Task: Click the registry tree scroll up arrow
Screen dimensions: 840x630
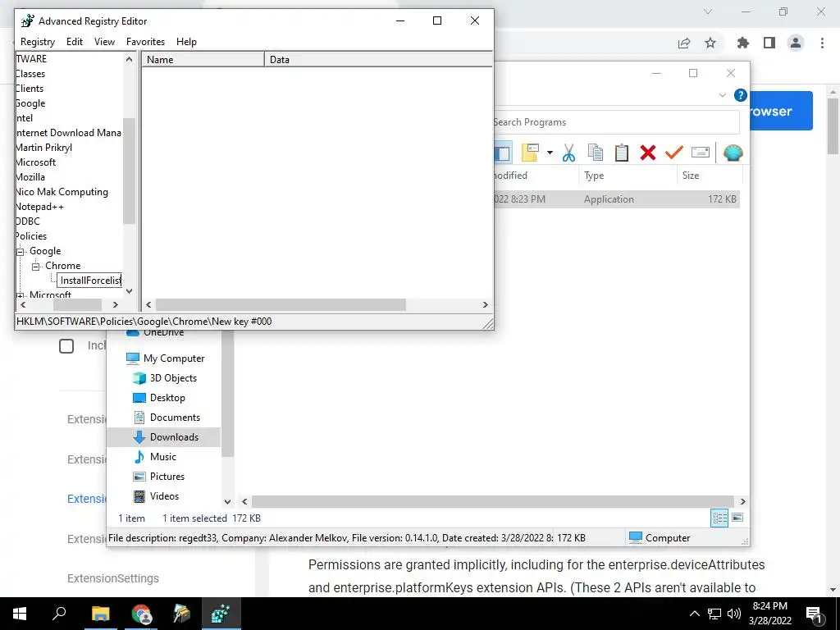Action: click(129, 59)
